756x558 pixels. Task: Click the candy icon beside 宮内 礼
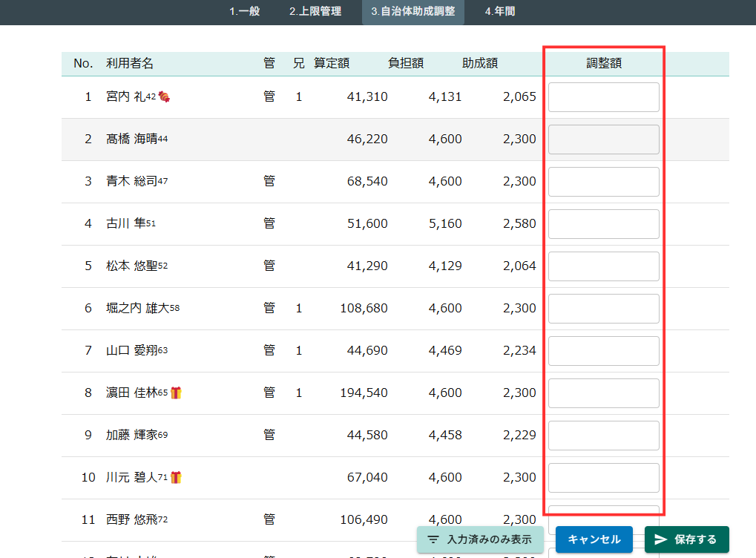point(164,96)
